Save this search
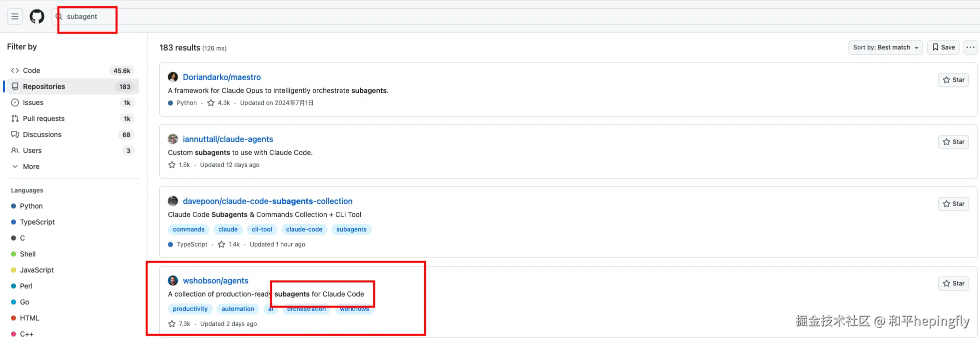 pyautogui.click(x=943, y=47)
